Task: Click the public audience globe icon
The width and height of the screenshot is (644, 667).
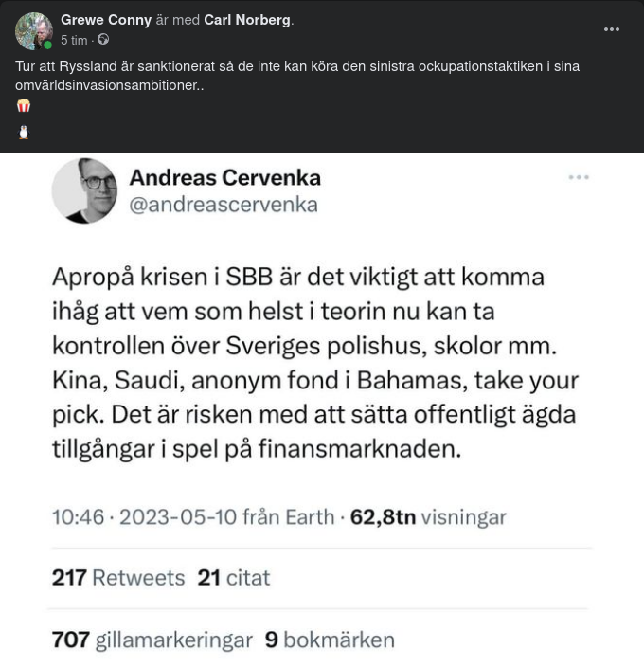Action: pos(103,40)
